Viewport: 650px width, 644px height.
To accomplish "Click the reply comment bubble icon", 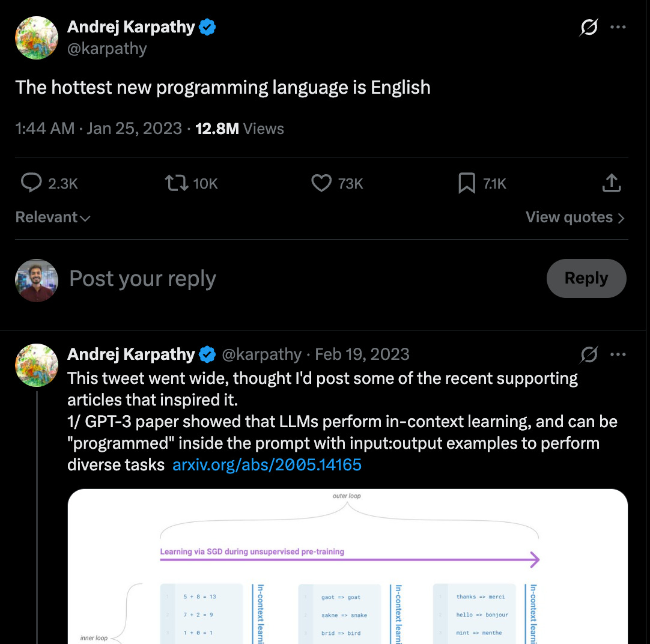I will point(31,183).
